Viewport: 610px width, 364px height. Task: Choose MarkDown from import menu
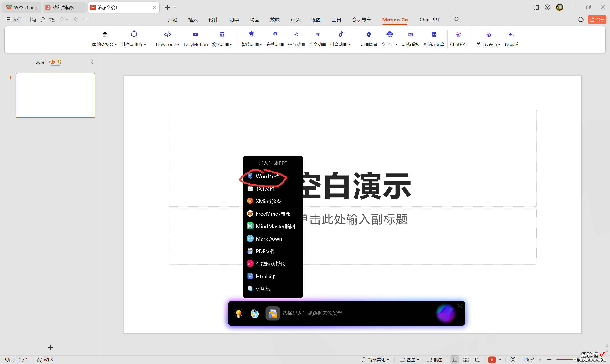pyautogui.click(x=273, y=239)
